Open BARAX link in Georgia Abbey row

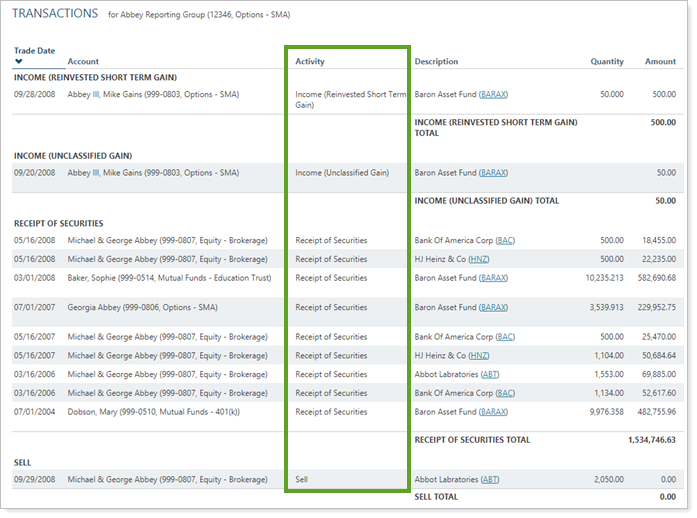click(x=493, y=308)
